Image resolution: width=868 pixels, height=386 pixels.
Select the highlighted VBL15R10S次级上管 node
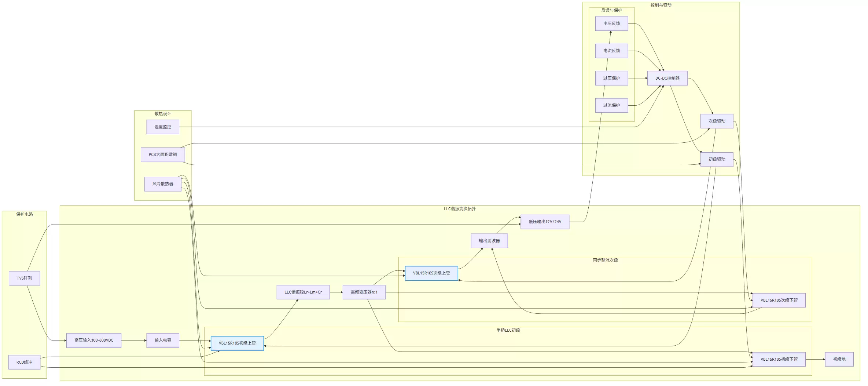pos(431,273)
